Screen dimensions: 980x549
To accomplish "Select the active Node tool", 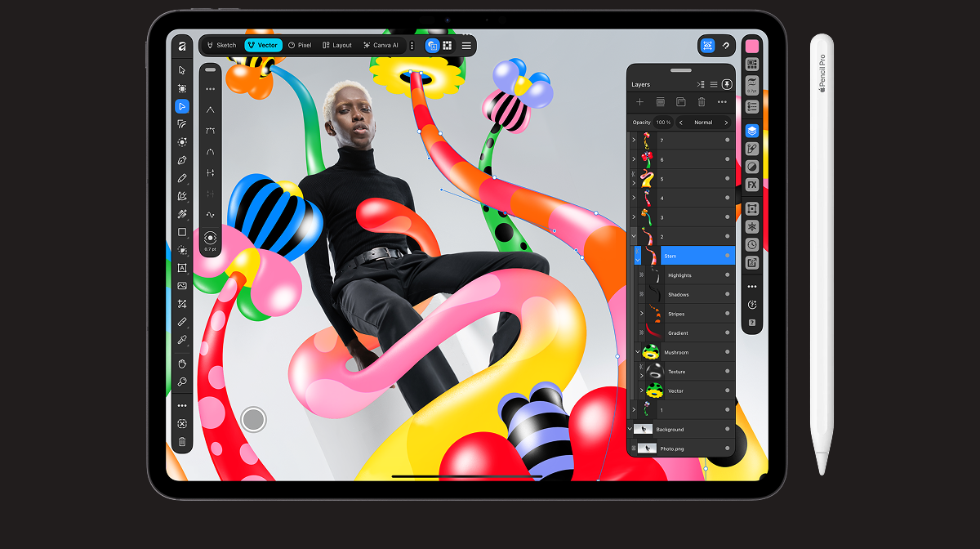I will (x=182, y=106).
